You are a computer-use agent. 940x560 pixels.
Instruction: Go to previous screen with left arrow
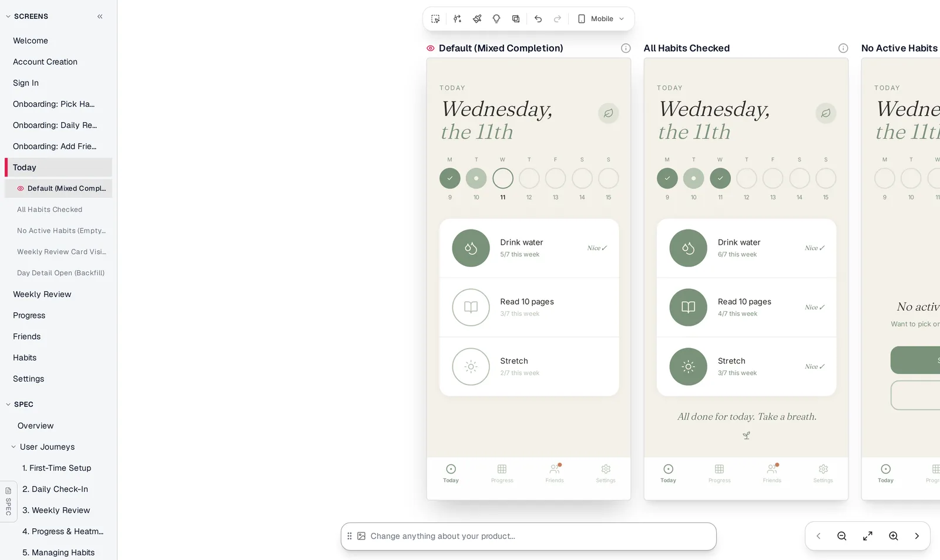click(x=818, y=536)
